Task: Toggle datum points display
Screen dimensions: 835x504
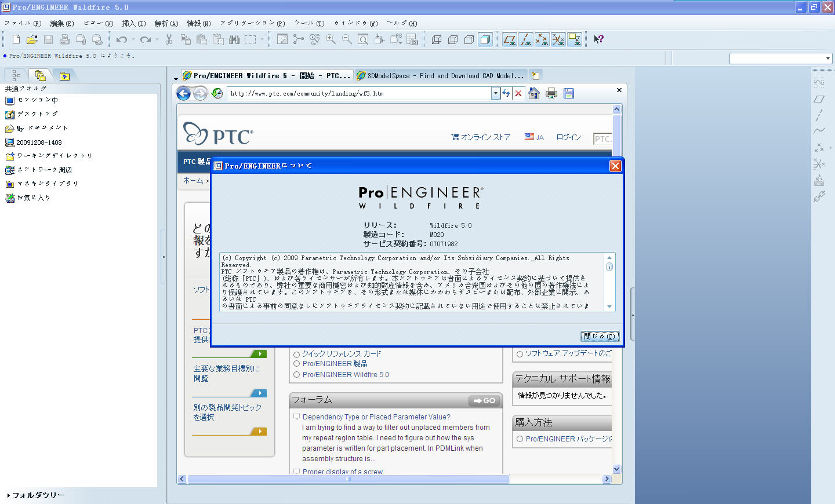Action: pos(542,39)
